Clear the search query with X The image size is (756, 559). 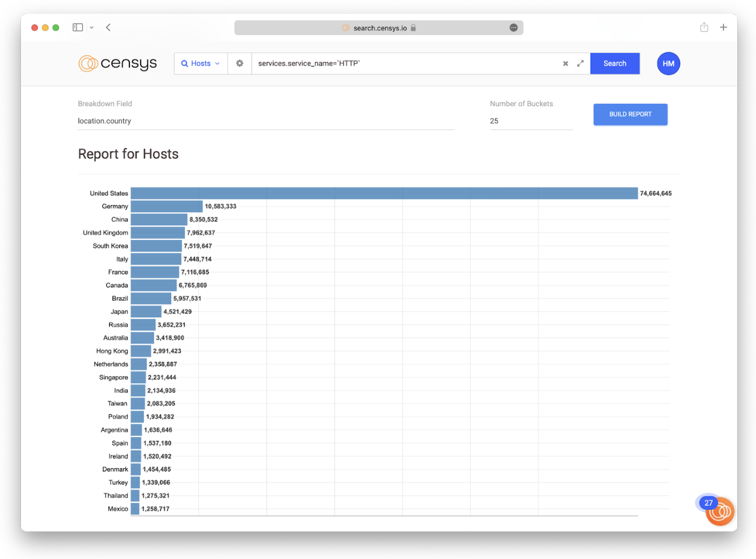565,64
